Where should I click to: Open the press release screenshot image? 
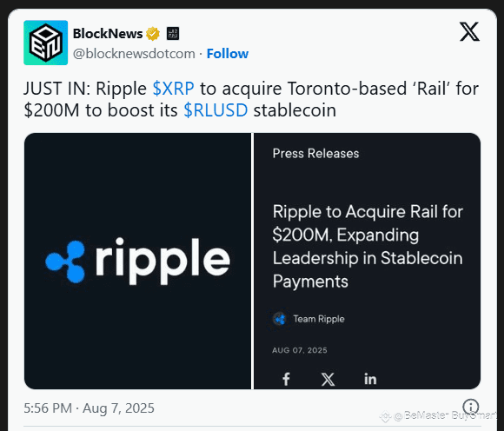coord(367,261)
